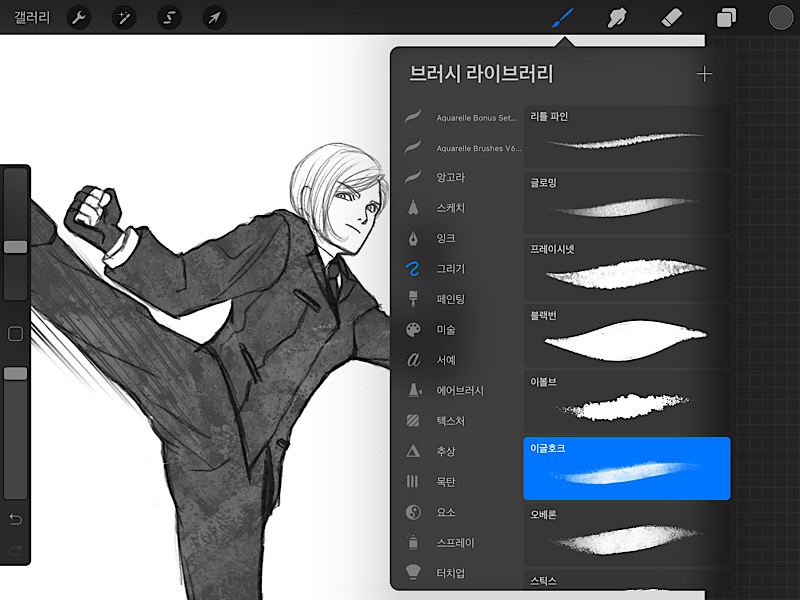Open the 목탄 brush set
The image size is (800, 600).
(462, 482)
